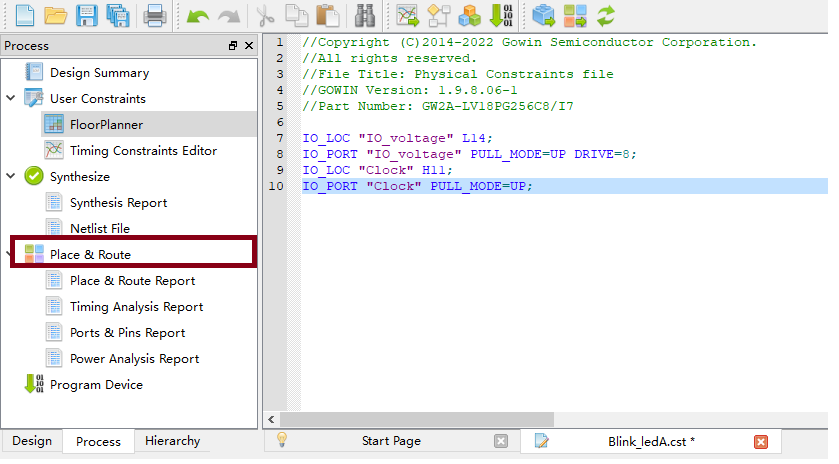Screen dimensions: 839x464
Task: Click the Copyright comment on line 1
Action: click(530, 42)
